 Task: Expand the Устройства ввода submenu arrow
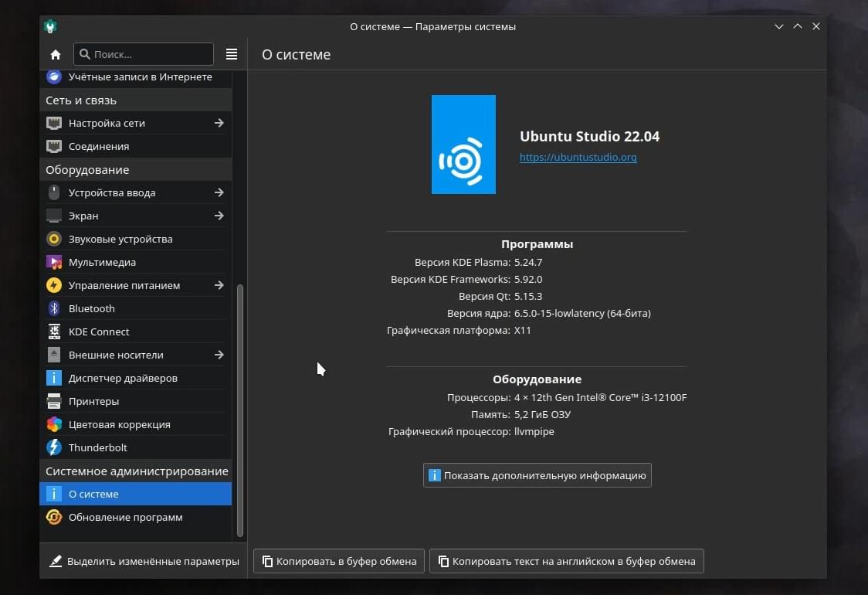pos(219,192)
